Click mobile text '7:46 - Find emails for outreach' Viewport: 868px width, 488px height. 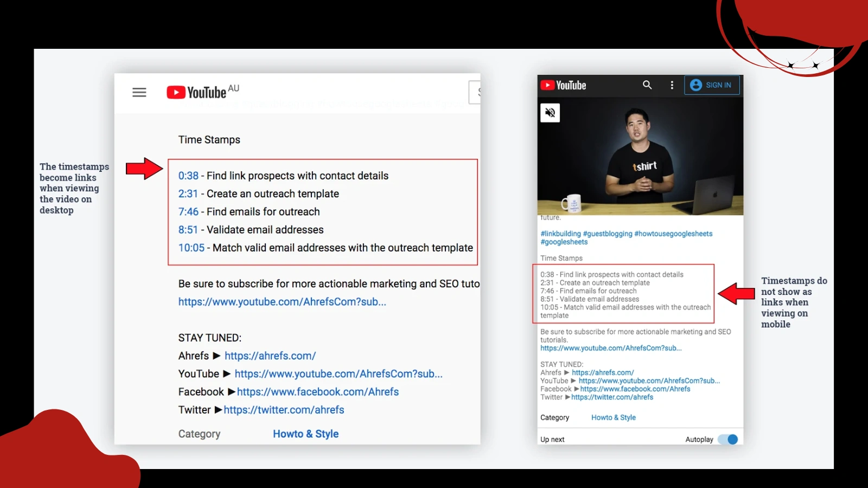589,291
